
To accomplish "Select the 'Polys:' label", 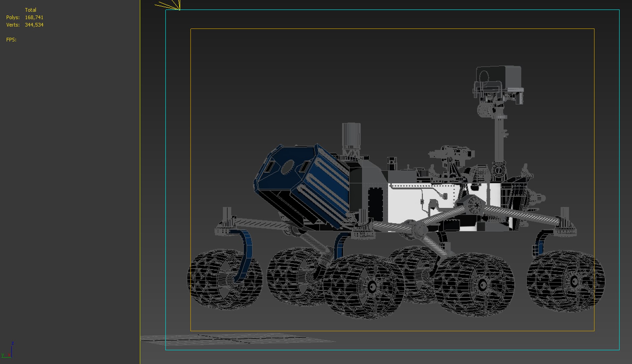I will pos(13,18).
